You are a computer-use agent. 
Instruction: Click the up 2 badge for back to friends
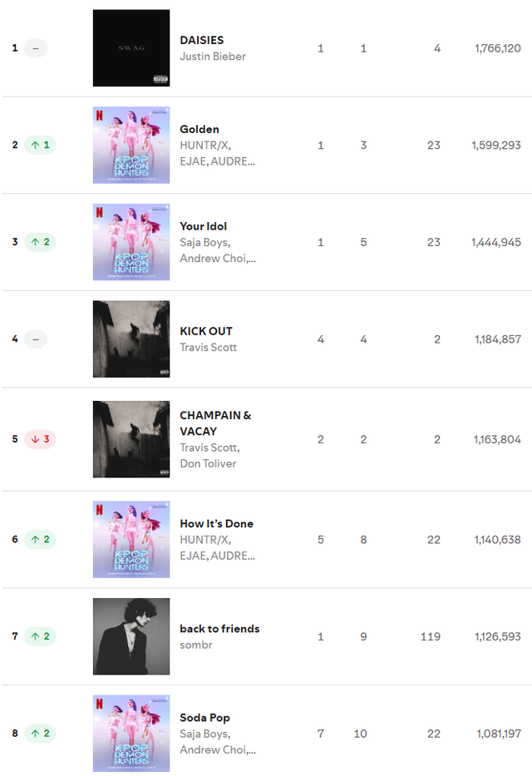pyautogui.click(x=40, y=636)
